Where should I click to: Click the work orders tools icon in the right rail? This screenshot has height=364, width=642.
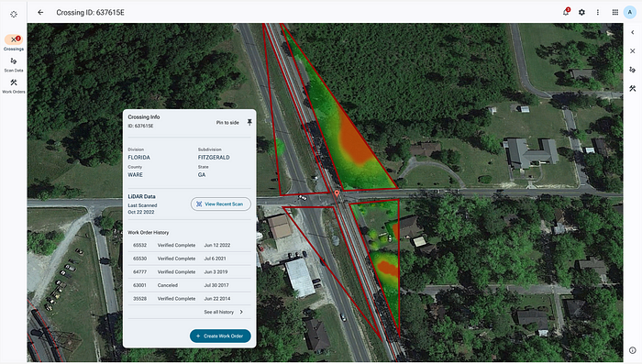[x=633, y=88]
